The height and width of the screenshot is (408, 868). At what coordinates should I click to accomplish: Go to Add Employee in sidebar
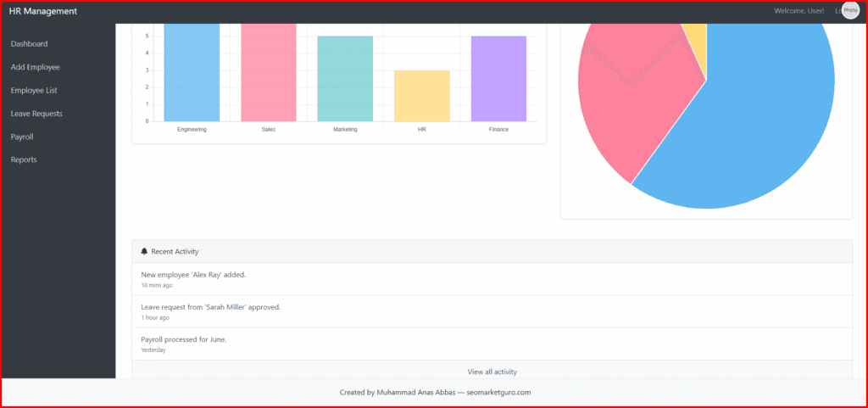click(36, 67)
